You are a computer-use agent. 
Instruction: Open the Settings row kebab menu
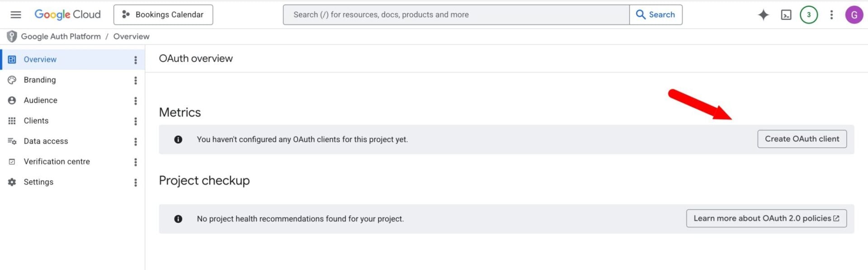click(136, 182)
